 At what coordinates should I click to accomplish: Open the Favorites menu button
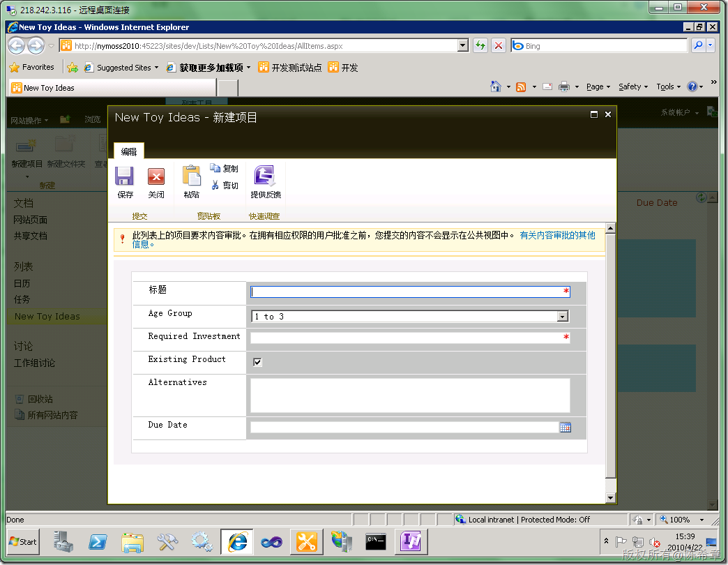(31, 68)
